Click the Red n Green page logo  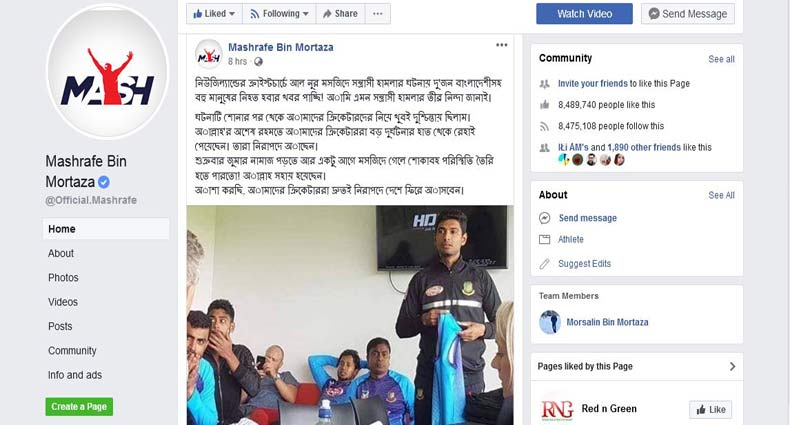click(557, 409)
